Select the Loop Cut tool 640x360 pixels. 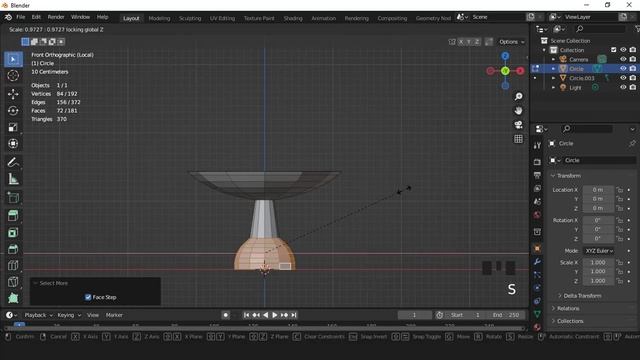[x=13, y=265]
